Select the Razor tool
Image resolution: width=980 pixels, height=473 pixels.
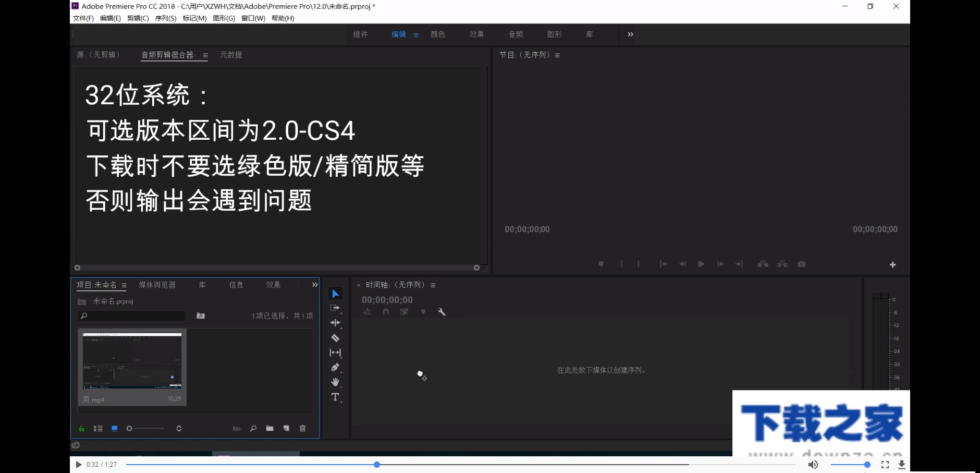point(336,338)
